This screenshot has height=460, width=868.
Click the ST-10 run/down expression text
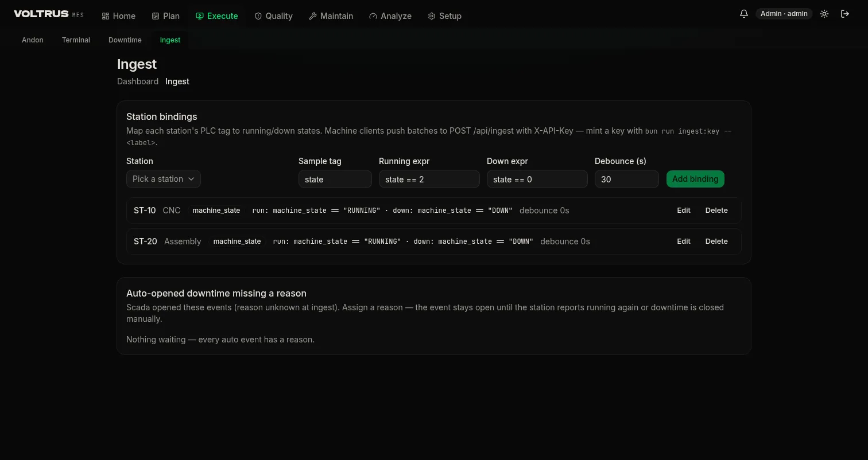382,210
